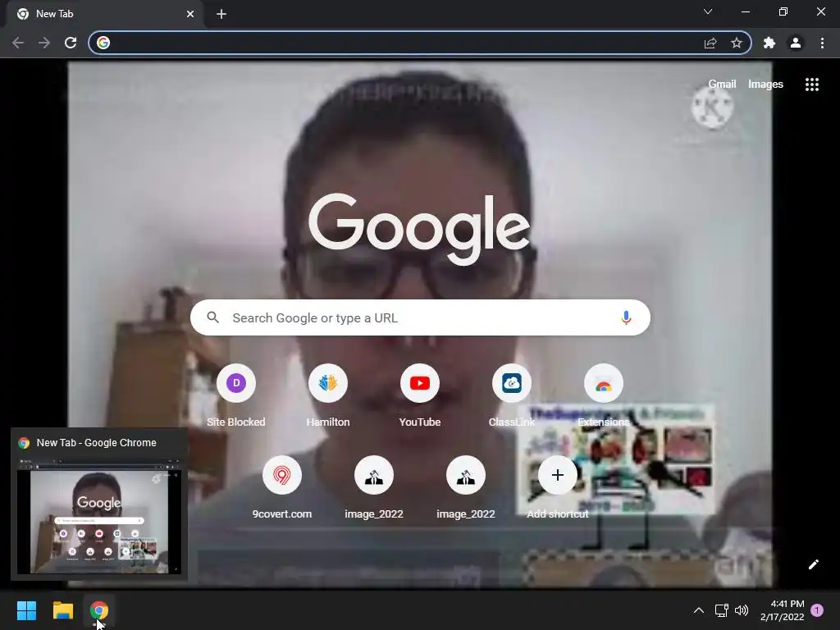Open the tab search dropdown arrow
The width and height of the screenshot is (840, 630).
point(708,11)
